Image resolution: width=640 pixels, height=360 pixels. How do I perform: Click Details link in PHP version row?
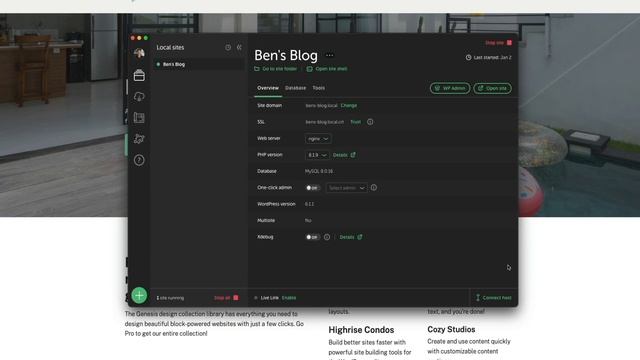pos(344,155)
